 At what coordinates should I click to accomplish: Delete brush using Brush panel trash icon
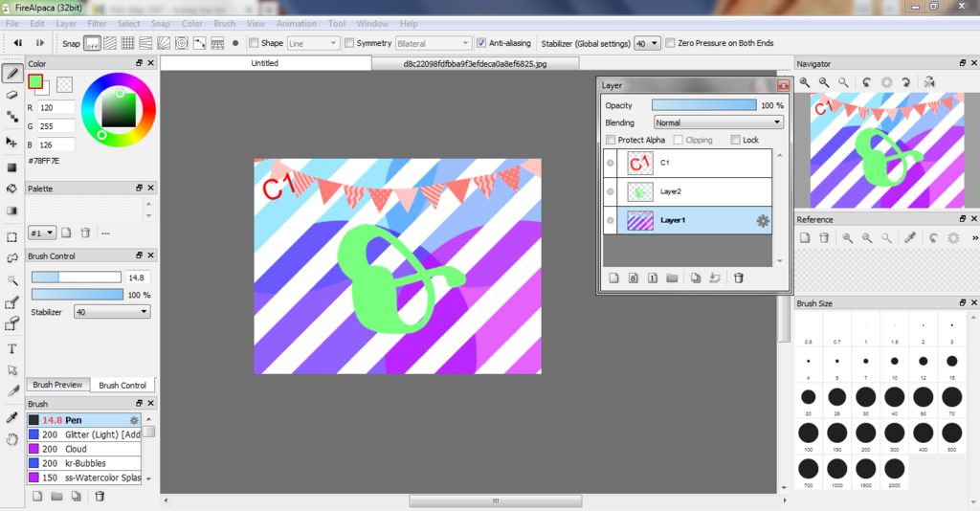[100, 496]
